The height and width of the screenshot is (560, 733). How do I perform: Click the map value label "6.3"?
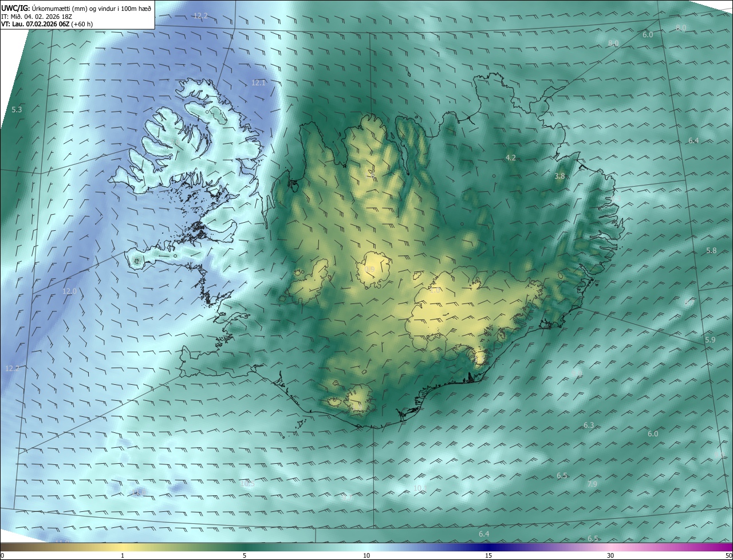coord(589,425)
